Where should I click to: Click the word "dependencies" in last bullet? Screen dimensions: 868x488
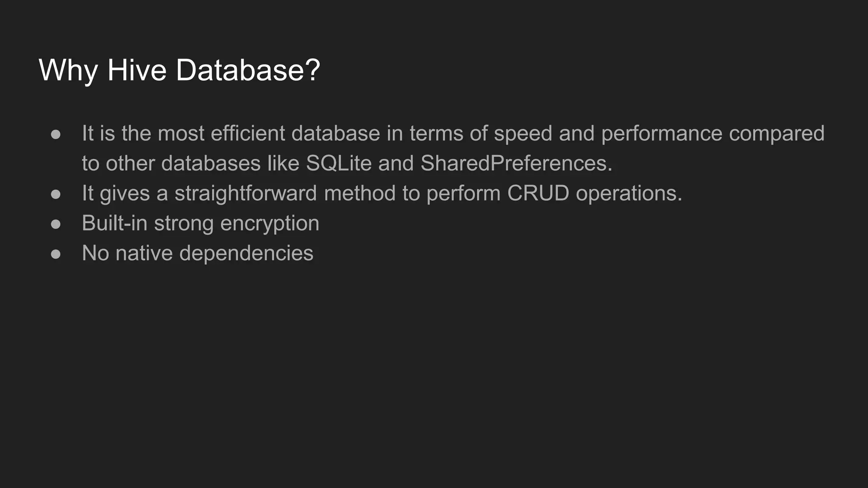pos(246,253)
